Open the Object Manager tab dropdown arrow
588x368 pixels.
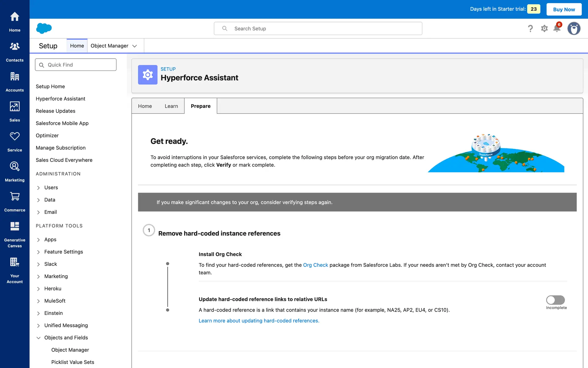click(x=134, y=46)
